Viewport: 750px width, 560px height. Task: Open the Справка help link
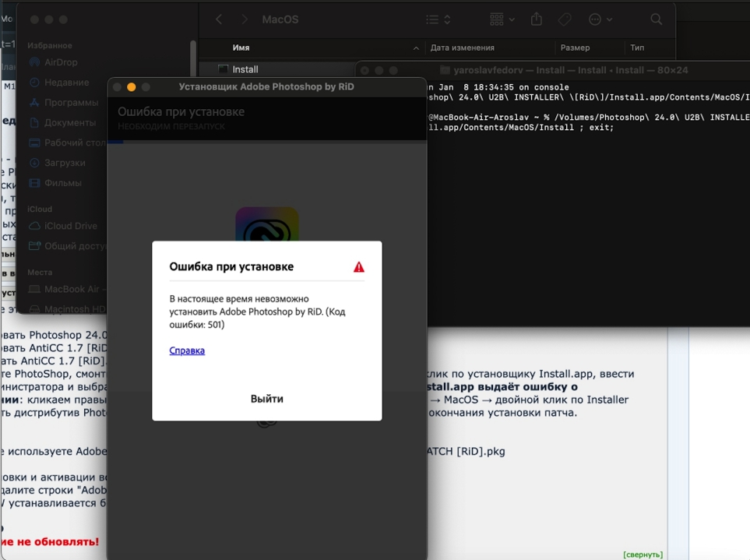click(x=187, y=350)
